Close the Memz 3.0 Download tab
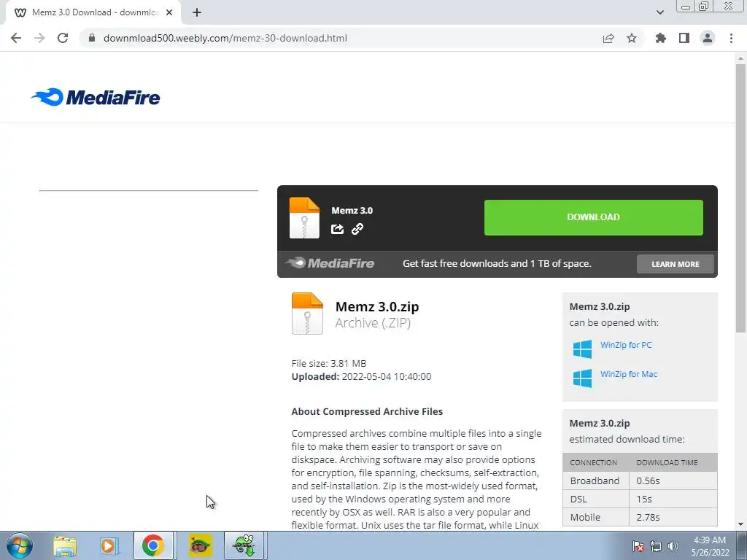Screen dimensions: 747x560 pyautogui.click(x=169, y=12)
